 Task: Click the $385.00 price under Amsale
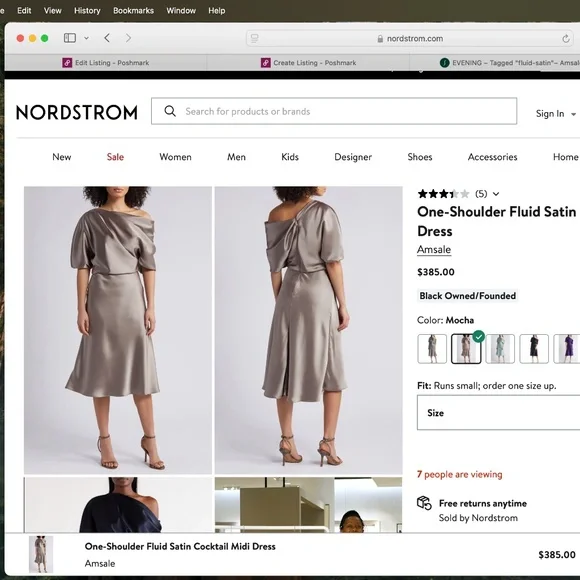click(x=436, y=272)
